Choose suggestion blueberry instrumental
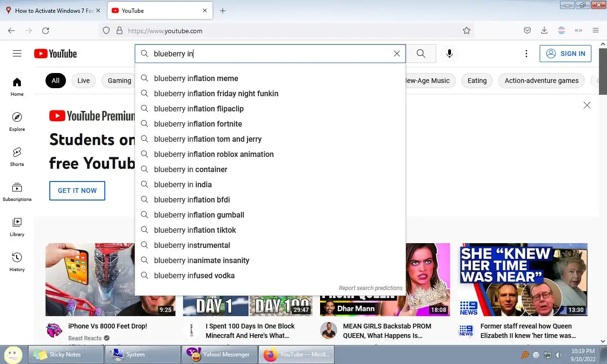The height and width of the screenshot is (364, 607). (270, 245)
